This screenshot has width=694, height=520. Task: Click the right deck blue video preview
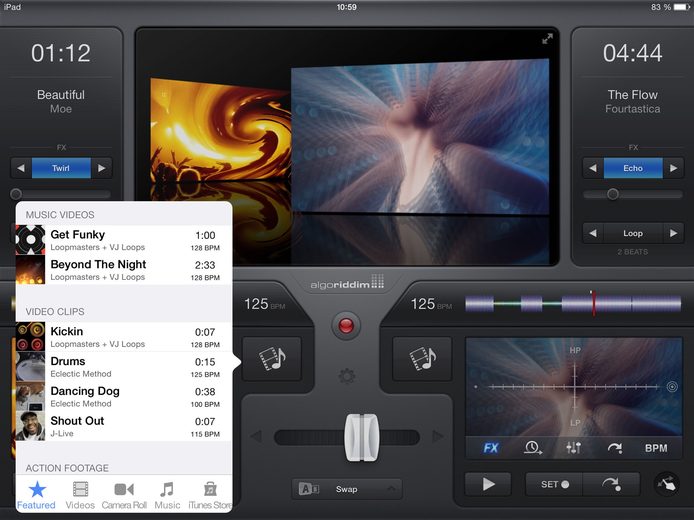[420, 136]
